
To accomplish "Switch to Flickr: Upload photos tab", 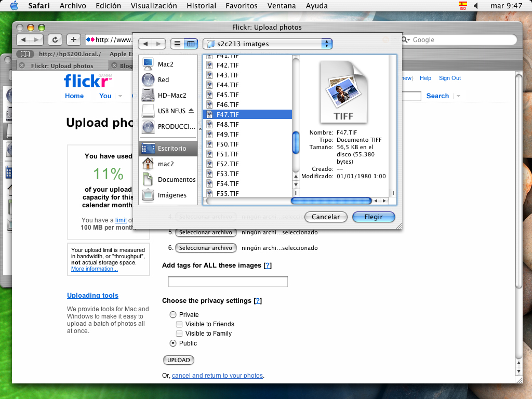I will (62, 65).
